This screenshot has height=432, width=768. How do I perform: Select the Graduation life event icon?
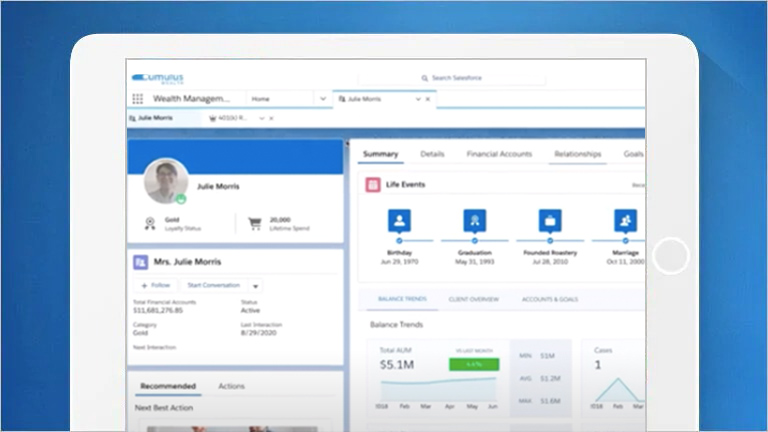coord(474,220)
